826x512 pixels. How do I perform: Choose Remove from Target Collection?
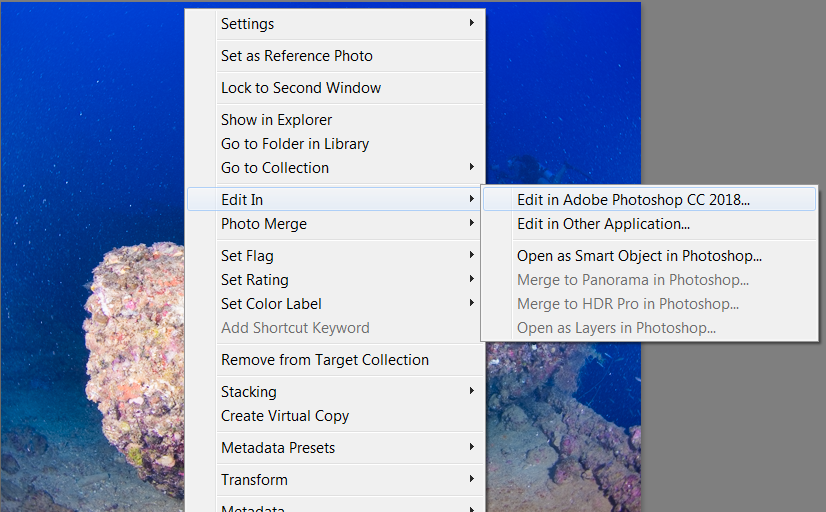335,360
